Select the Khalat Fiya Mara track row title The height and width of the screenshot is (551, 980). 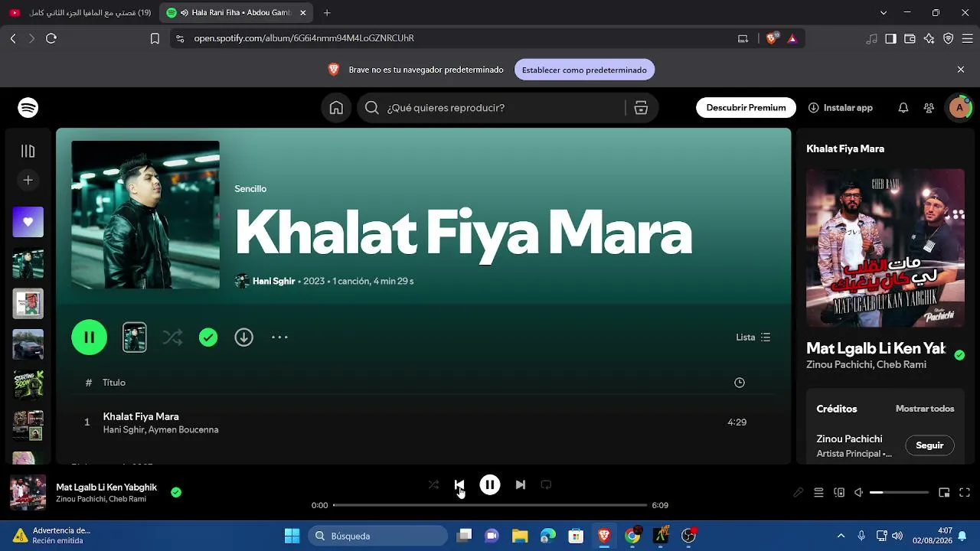pos(141,416)
